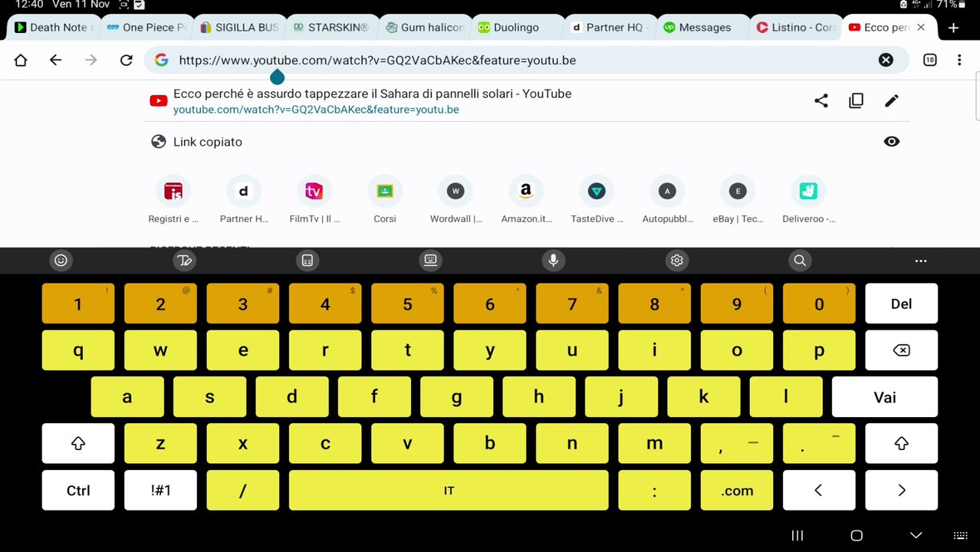Tap the .com key

pyautogui.click(x=737, y=490)
